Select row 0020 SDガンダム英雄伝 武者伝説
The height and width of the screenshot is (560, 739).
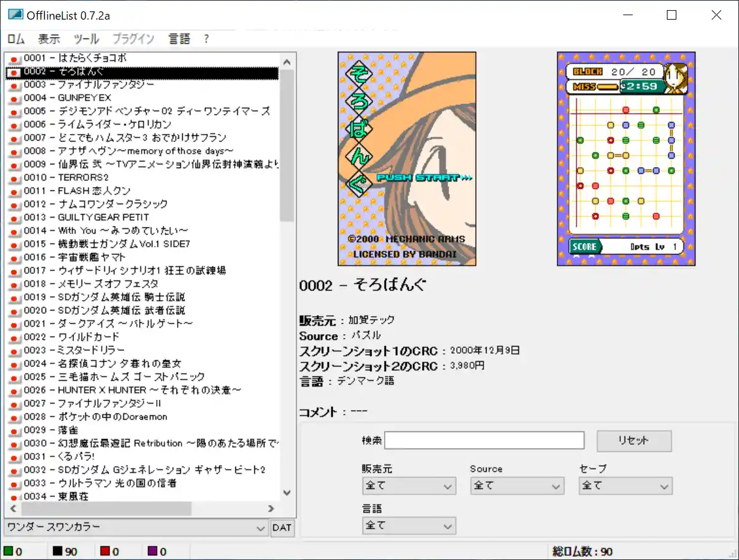tap(142, 311)
